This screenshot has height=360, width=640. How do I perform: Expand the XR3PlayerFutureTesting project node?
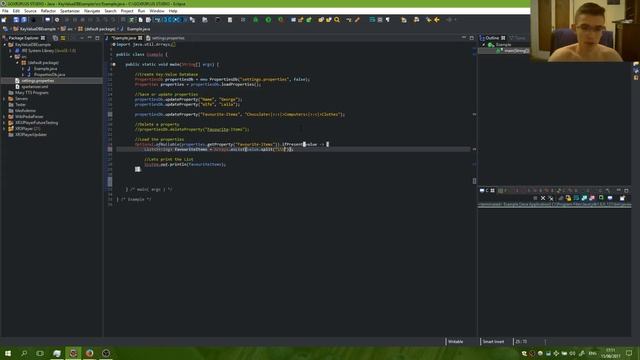click(x=5, y=122)
